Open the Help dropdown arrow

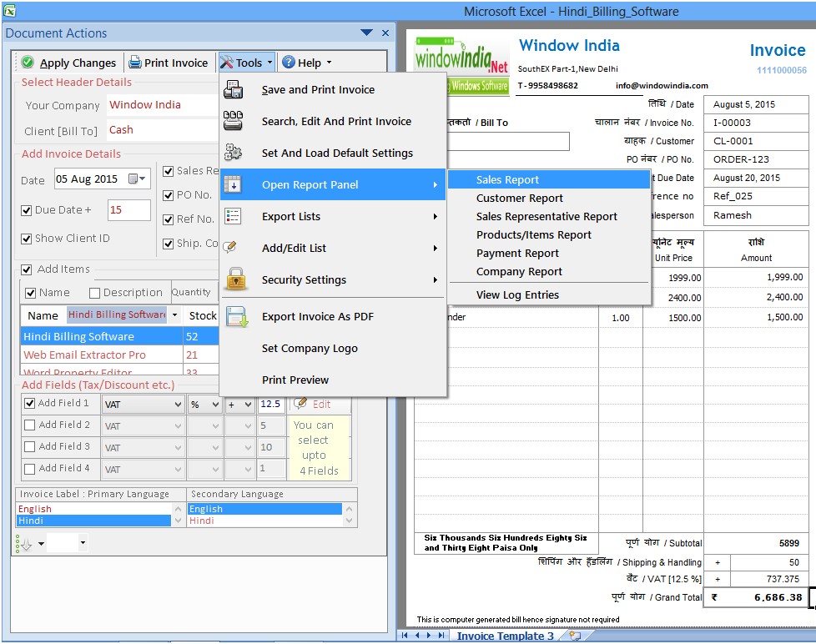[x=329, y=63]
